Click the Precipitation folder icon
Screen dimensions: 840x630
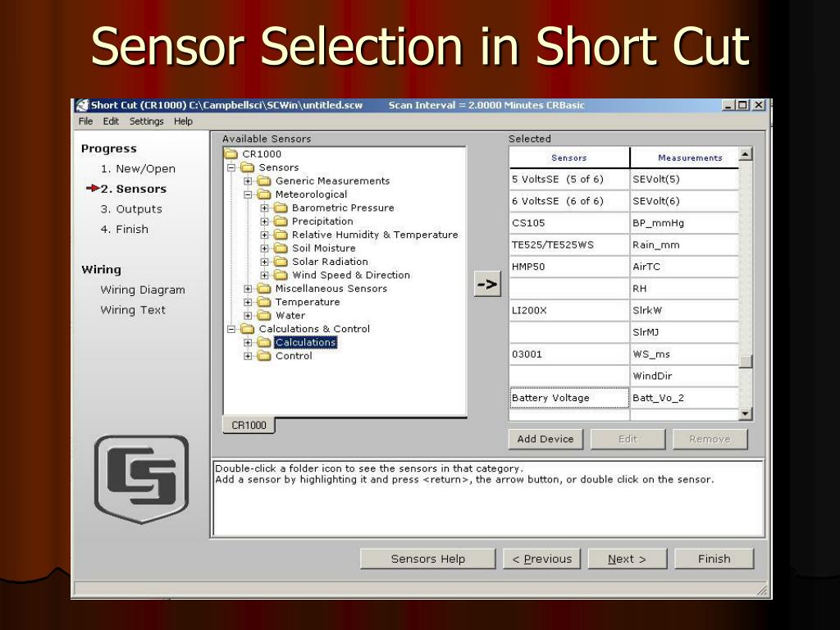click(x=281, y=221)
